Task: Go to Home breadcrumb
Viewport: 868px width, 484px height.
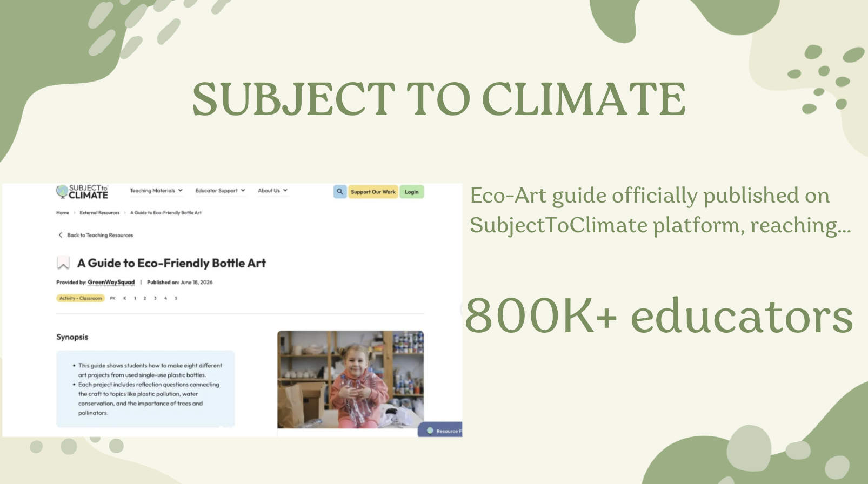Action: (63, 213)
